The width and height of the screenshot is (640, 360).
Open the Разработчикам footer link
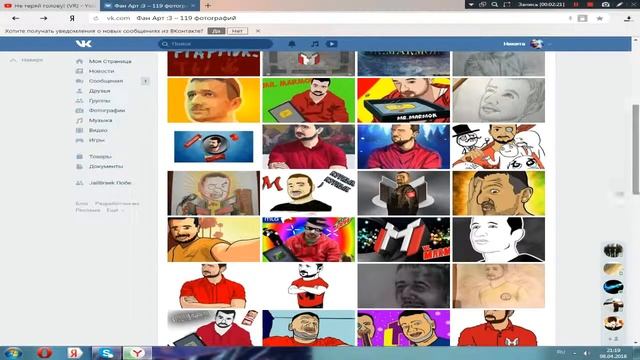(117, 203)
